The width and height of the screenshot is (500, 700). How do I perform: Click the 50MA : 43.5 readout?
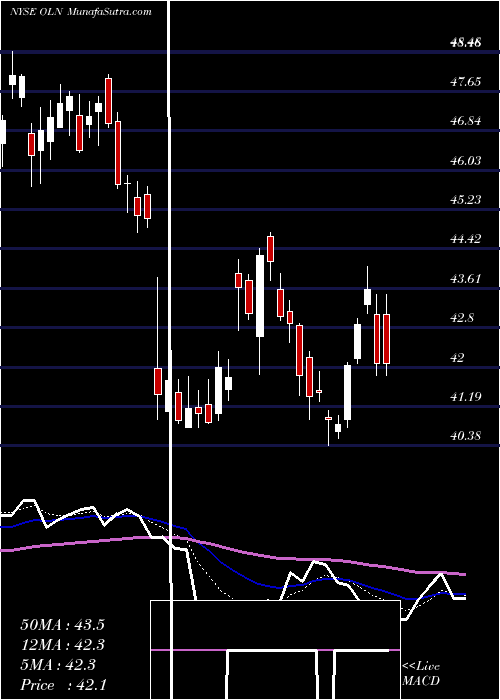point(62,625)
